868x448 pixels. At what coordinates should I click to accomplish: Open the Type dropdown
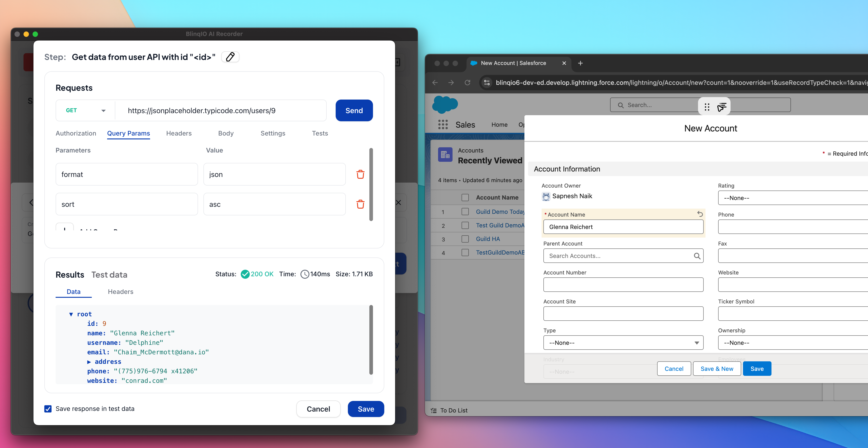click(623, 343)
